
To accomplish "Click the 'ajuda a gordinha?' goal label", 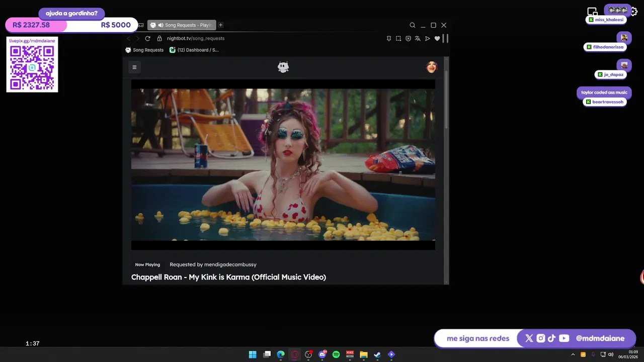I will click(71, 13).
